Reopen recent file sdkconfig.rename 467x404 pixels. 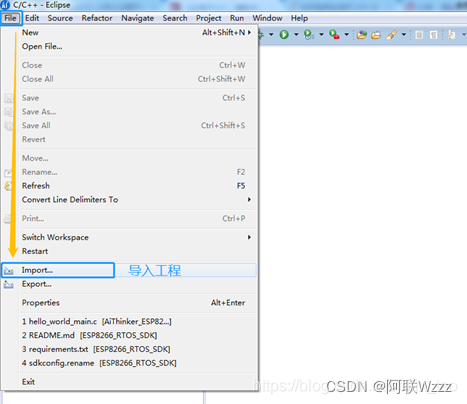137,363
